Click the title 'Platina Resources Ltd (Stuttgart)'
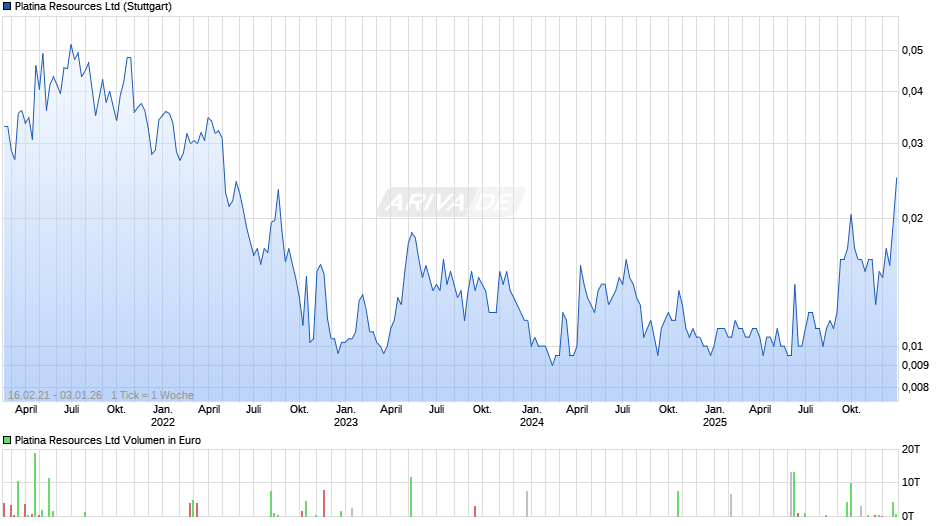 point(93,7)
